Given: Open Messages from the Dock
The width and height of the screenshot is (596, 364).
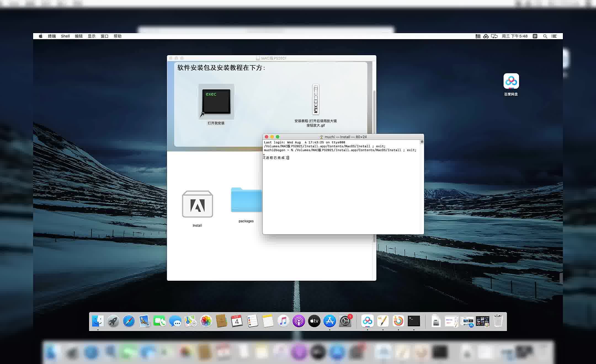Looking at the screenshot, I should coord(175,321).
